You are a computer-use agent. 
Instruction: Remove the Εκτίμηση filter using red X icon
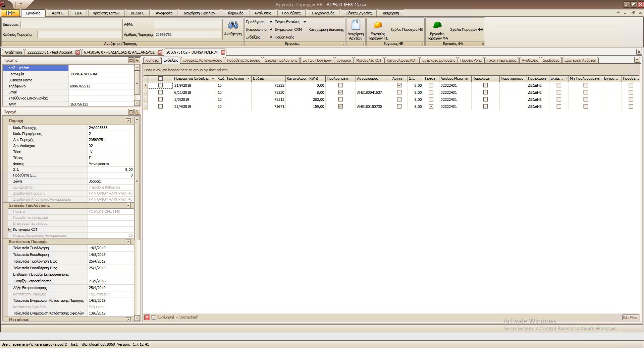(147, 317)
